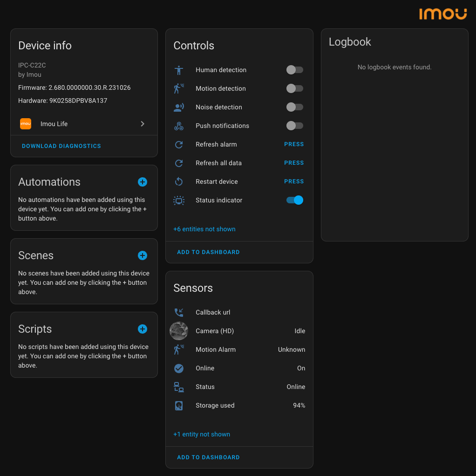This screenshot has height=476, width=476.
Task: Expand the +6 entities not shown
Action: click(x=204, y=229)
